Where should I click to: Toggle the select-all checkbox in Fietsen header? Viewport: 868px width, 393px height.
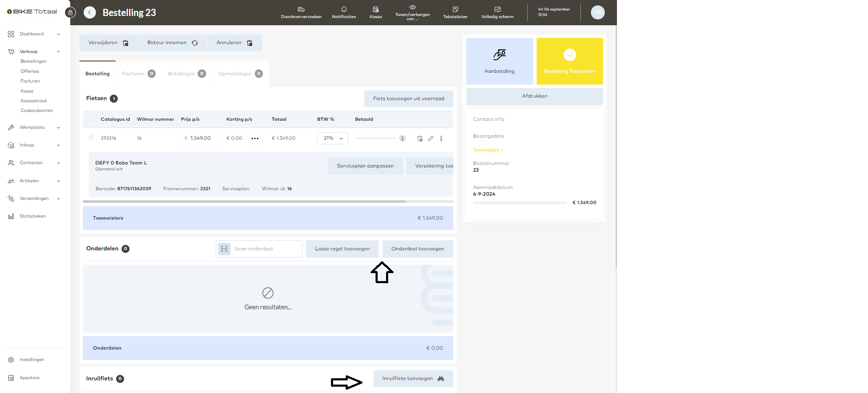pos(91,118)
